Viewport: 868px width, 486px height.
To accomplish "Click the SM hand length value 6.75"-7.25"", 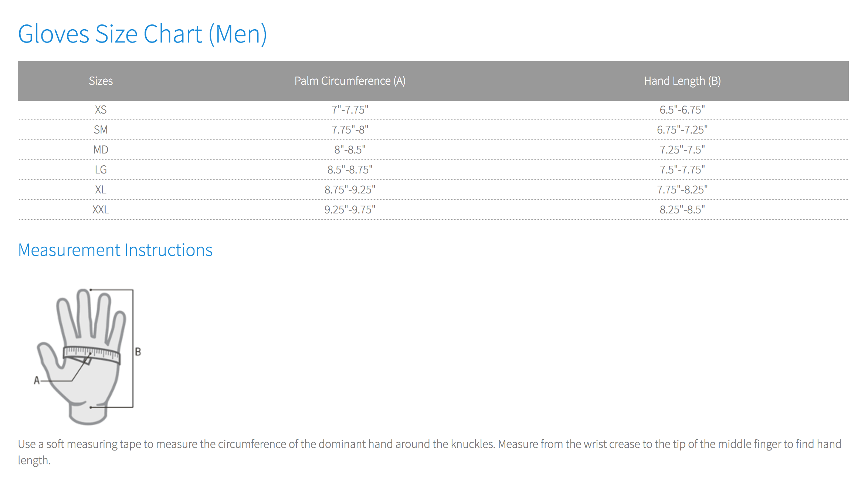I will (x=682, y=130).
